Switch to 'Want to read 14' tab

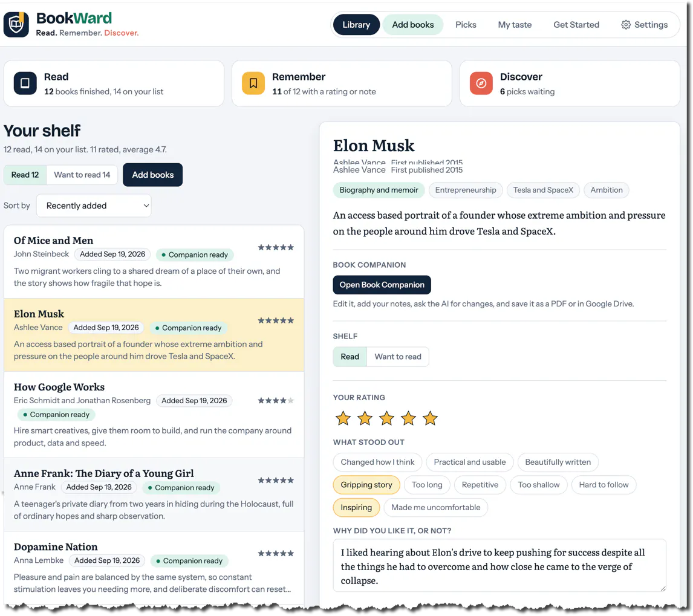[x=82, y=175]
